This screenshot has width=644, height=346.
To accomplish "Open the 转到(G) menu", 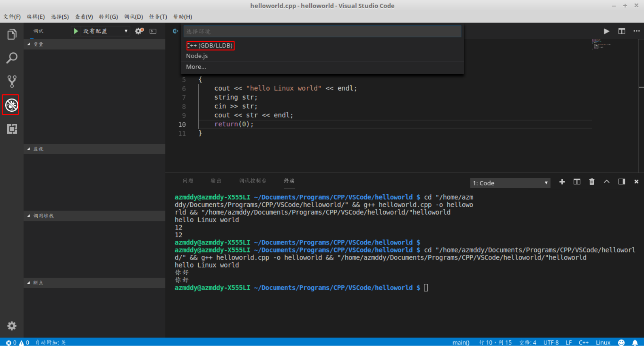I will coord(108,17).
